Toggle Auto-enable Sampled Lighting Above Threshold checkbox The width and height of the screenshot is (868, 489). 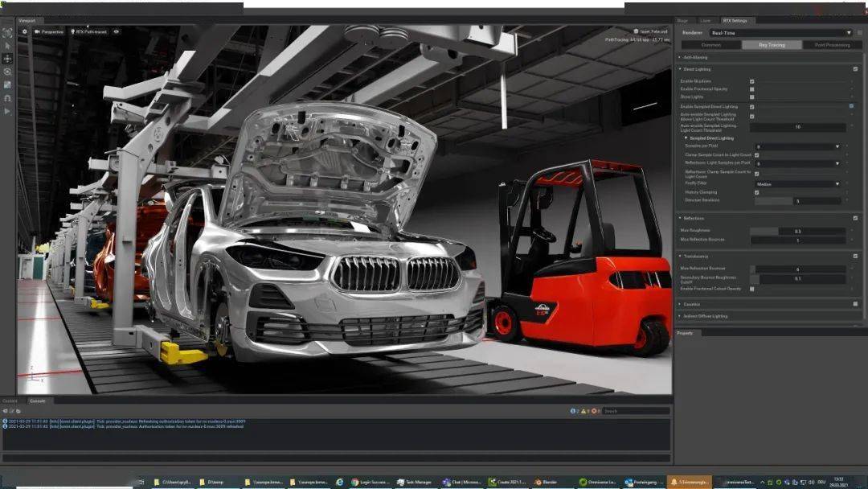point(751,117)
